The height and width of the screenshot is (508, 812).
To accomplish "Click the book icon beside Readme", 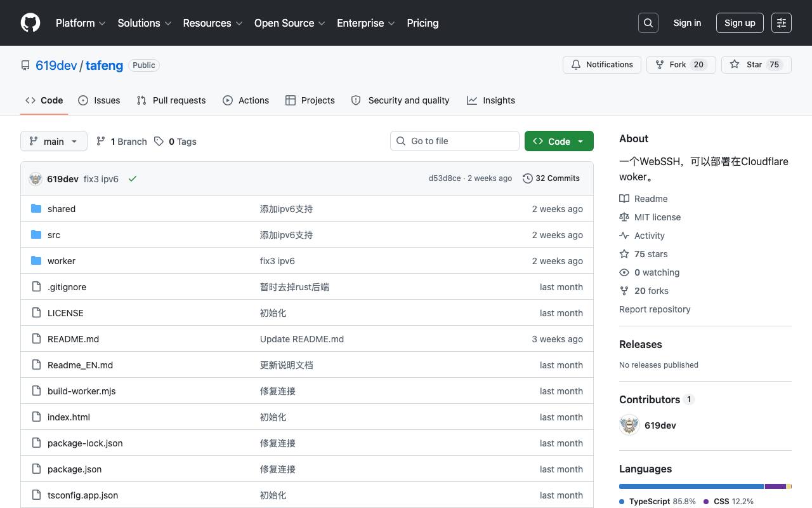I will click(x=624, y=199).
